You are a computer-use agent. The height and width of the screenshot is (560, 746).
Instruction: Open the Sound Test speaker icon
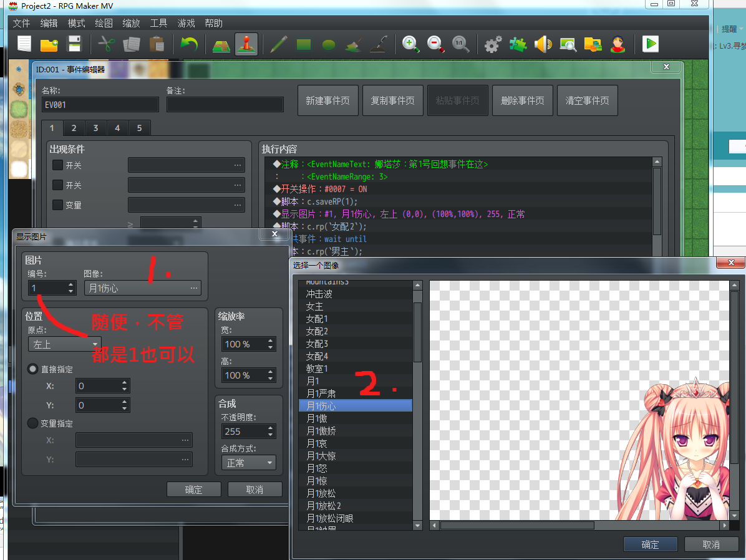[543, 44]
